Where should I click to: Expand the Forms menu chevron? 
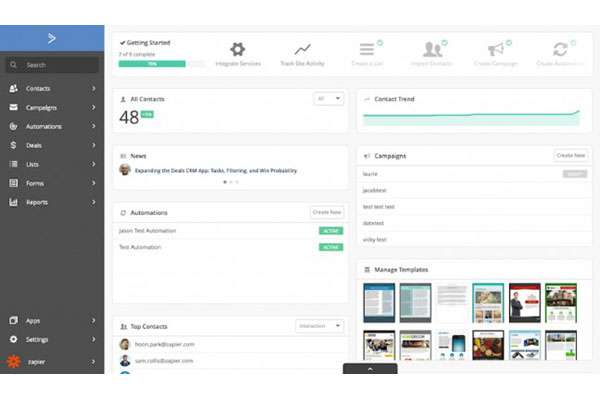pos(94,183)
